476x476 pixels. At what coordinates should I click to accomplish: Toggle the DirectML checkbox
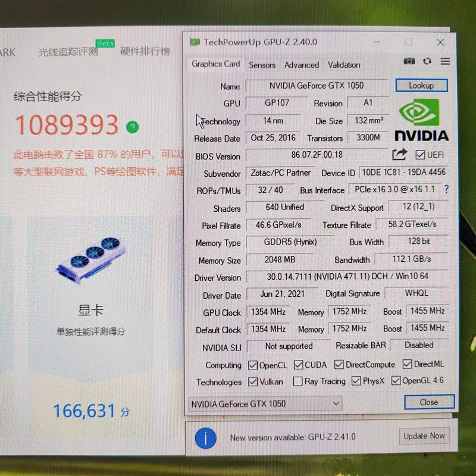click(407, 364)
